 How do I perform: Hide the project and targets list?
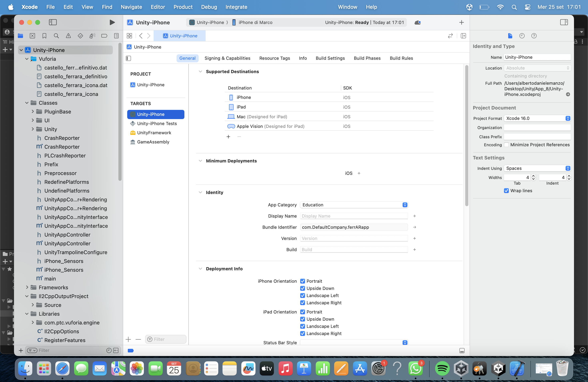coord(128,58)
